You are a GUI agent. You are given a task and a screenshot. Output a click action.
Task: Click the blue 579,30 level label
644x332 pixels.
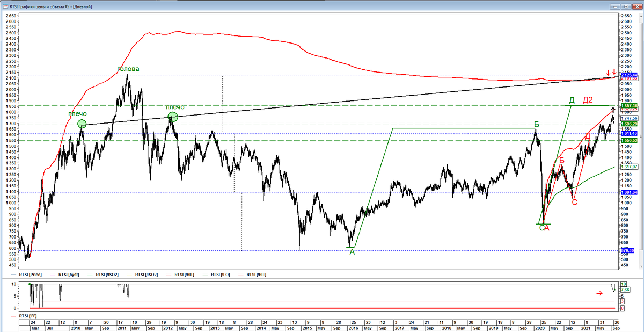point(627,250)
